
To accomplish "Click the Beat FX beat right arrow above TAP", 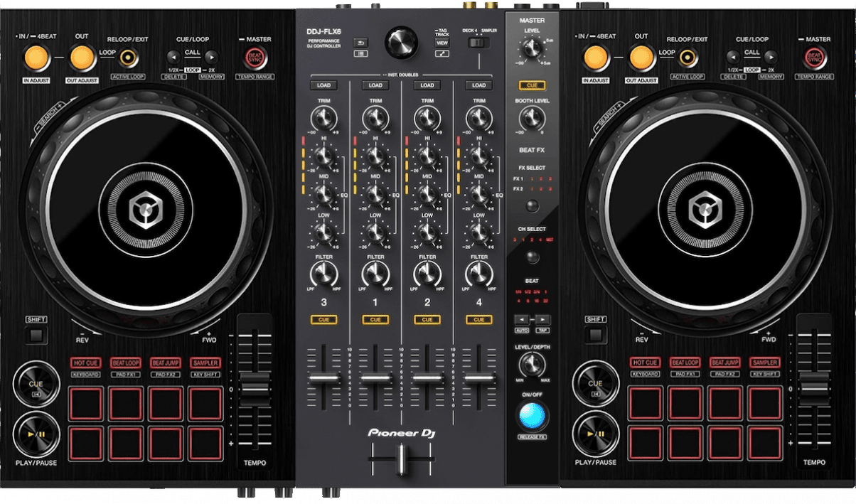I will pyautogui.click(x=542, y=320).
